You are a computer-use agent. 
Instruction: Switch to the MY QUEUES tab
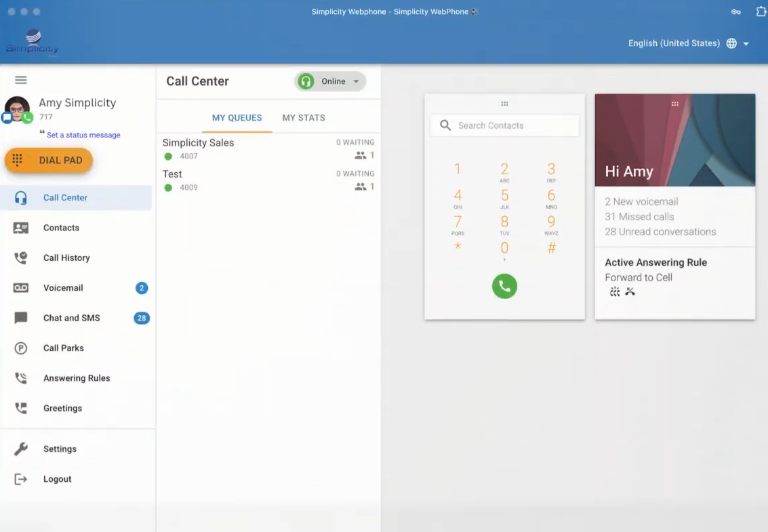coord(237,117)
